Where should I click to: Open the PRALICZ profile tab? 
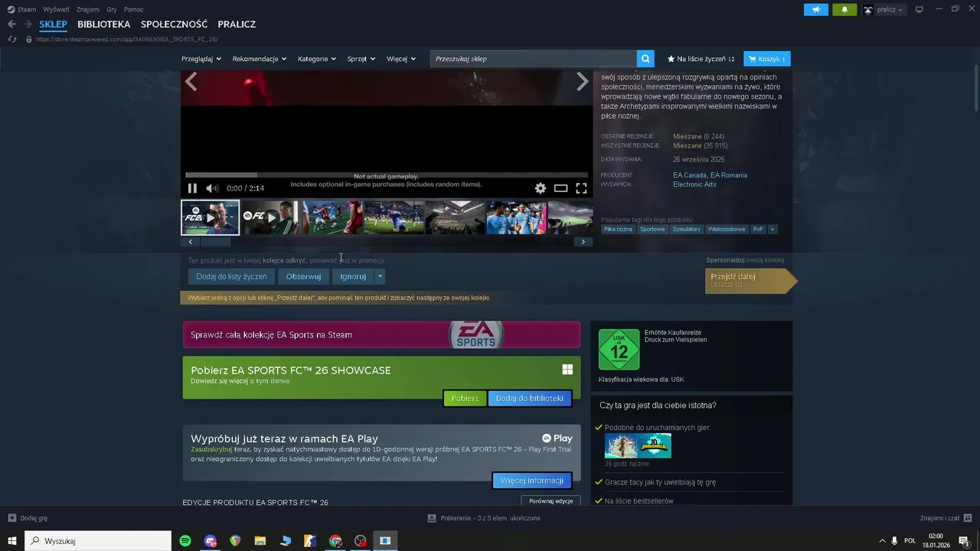pyautogui.click(x=237, y=24)
